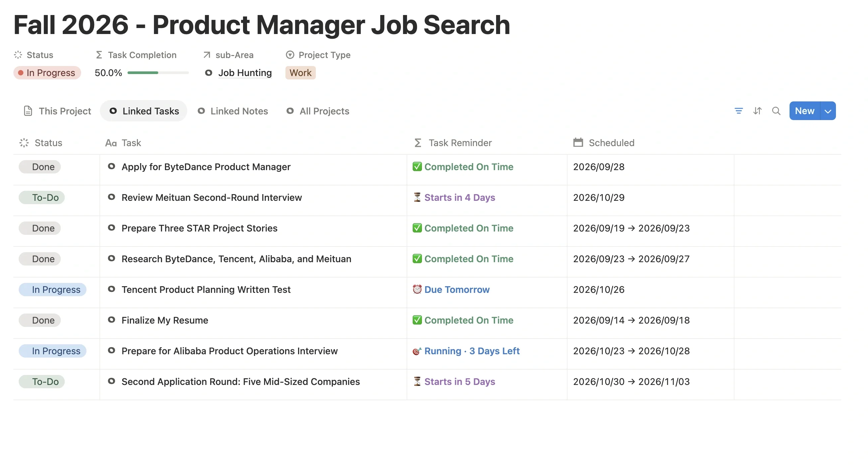Change To-Do status of Second Application row
The height and width of the screenshot is (467, 868).
42,382
